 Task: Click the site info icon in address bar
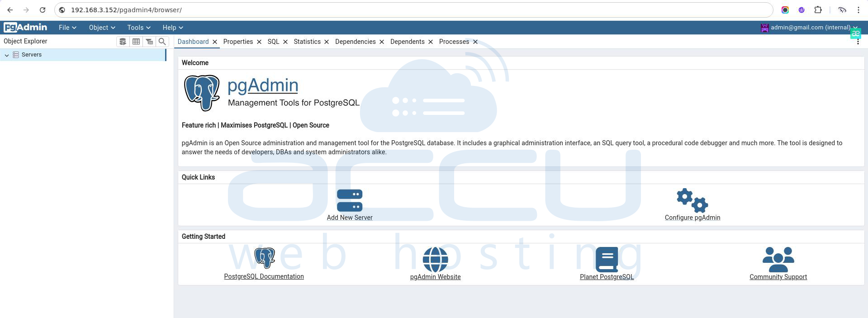point(62,10)
